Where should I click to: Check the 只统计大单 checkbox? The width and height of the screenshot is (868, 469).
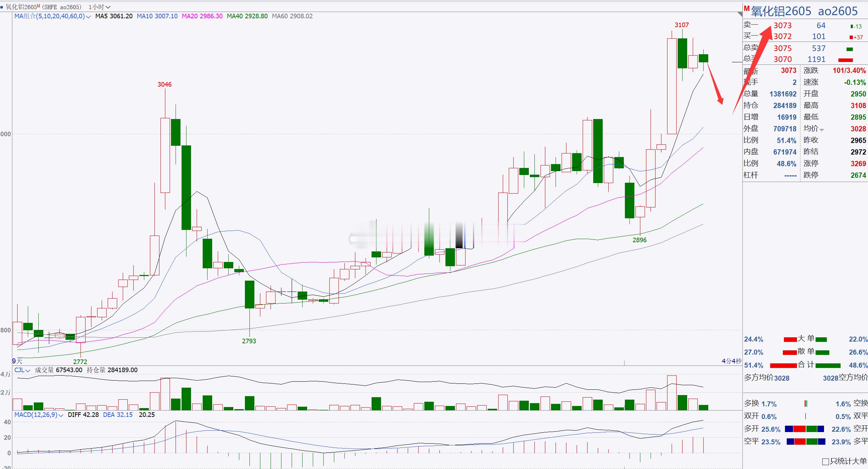[825, 462]
